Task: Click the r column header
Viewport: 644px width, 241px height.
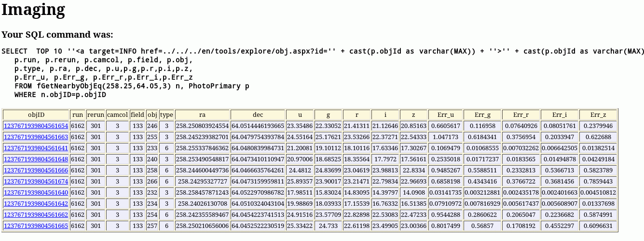Action: tap(357, 114)
